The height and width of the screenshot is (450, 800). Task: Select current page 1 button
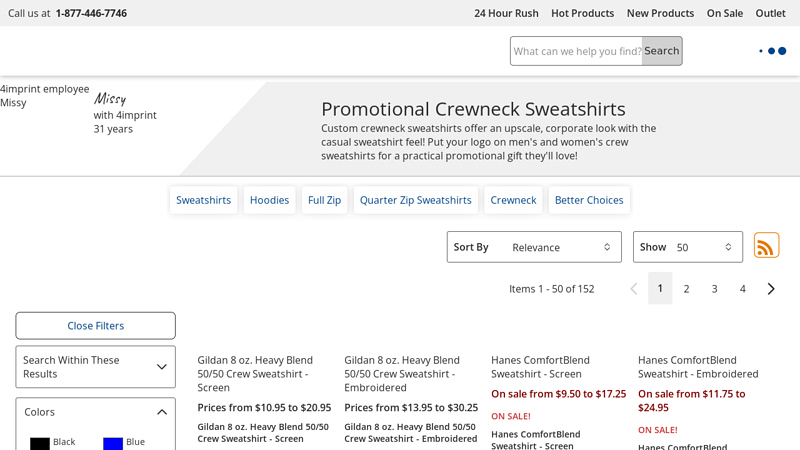[660, 288]
